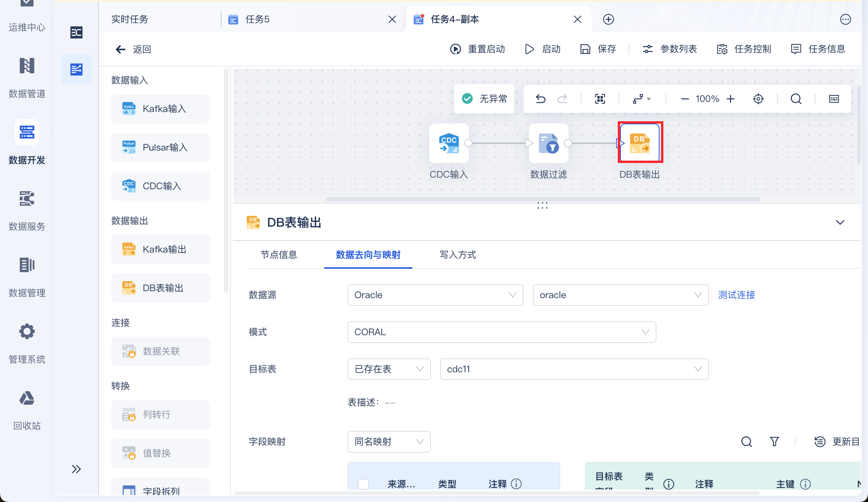Screen dimensions: 868x502
Task: Toggle the select-all checkbox in source table header
Action: coord(363,483)
